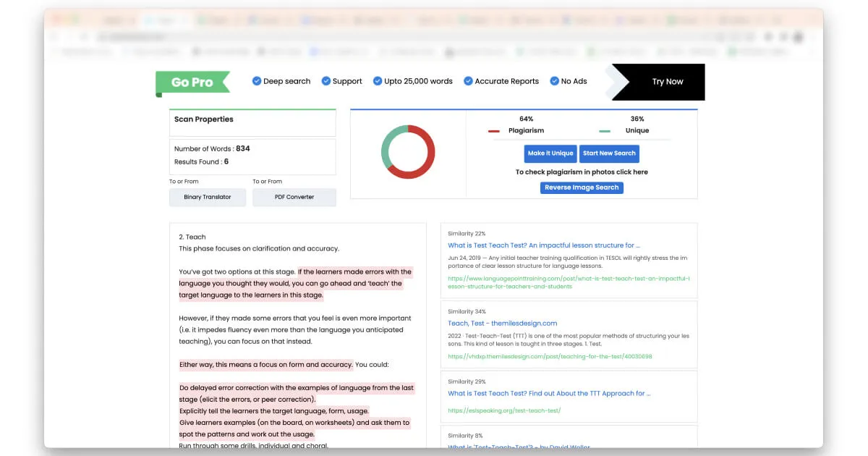868x456 pixels.
Task: Start a new search
Action: click(609, 153)
